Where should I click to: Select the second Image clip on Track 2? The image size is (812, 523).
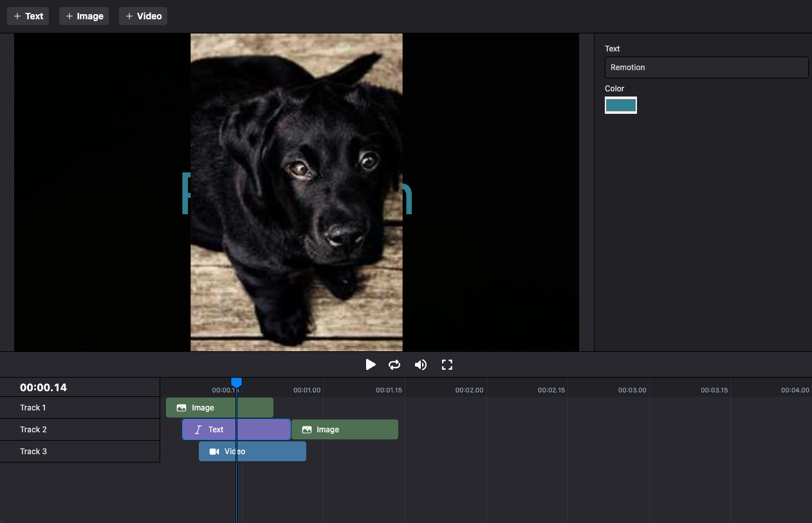345,430
